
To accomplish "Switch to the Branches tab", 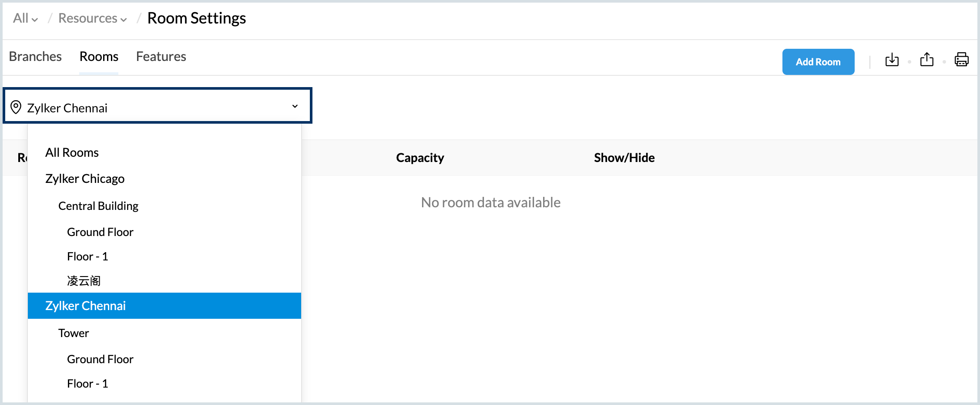I will pyautogui.click(x=35, y=57).
